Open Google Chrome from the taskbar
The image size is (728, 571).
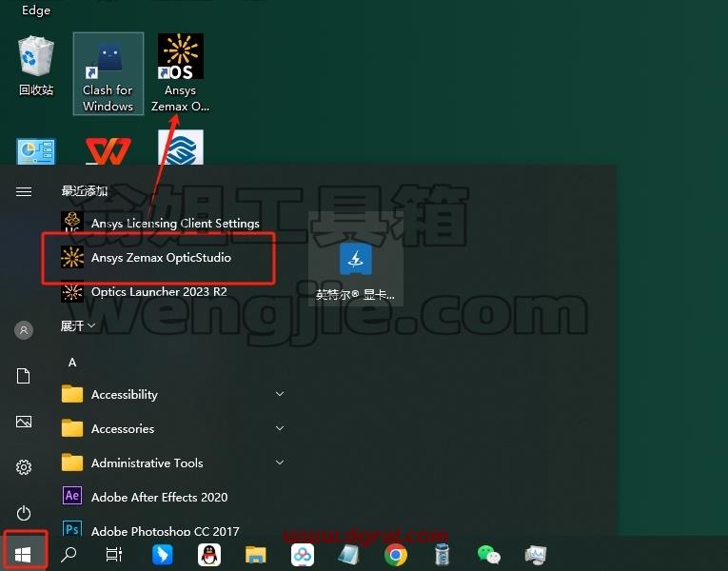coord(396,554)
